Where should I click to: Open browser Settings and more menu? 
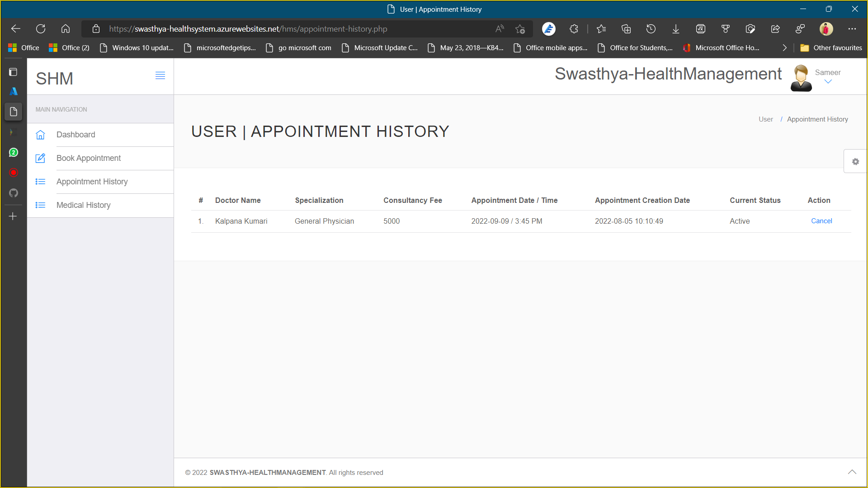(x=852, y=29)
